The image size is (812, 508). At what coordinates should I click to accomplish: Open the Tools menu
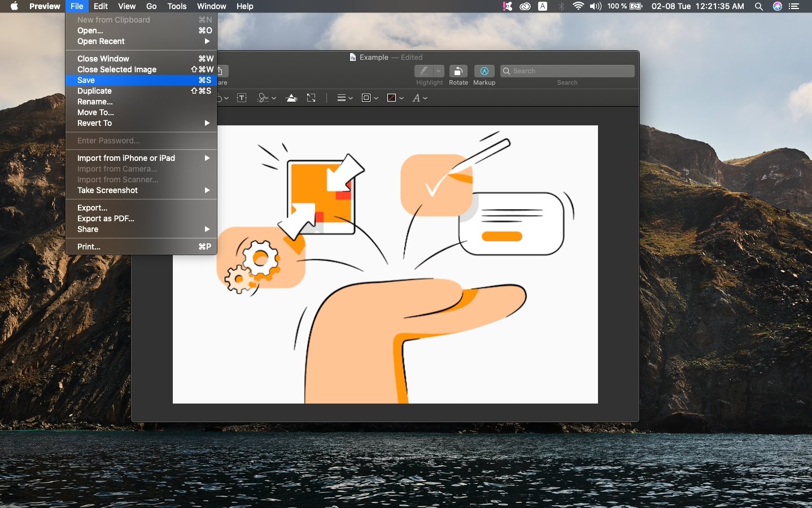(x=177, y=6)
